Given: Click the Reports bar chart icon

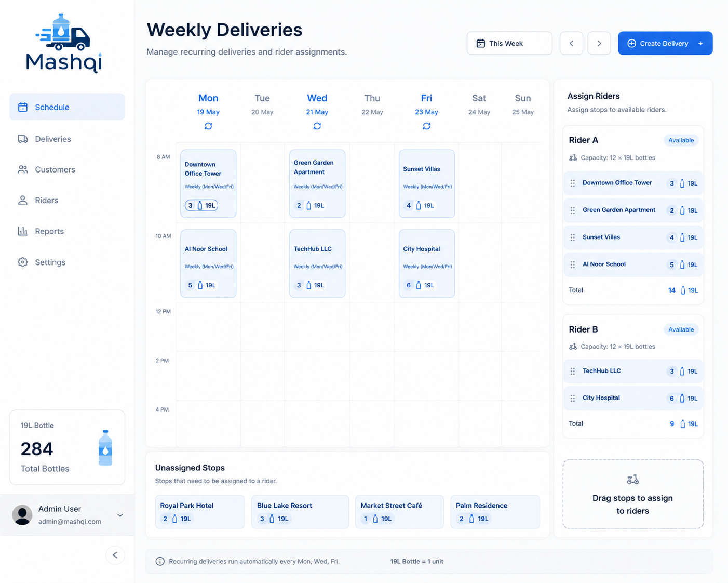Looking at the screenshot, I should point(23,231).
